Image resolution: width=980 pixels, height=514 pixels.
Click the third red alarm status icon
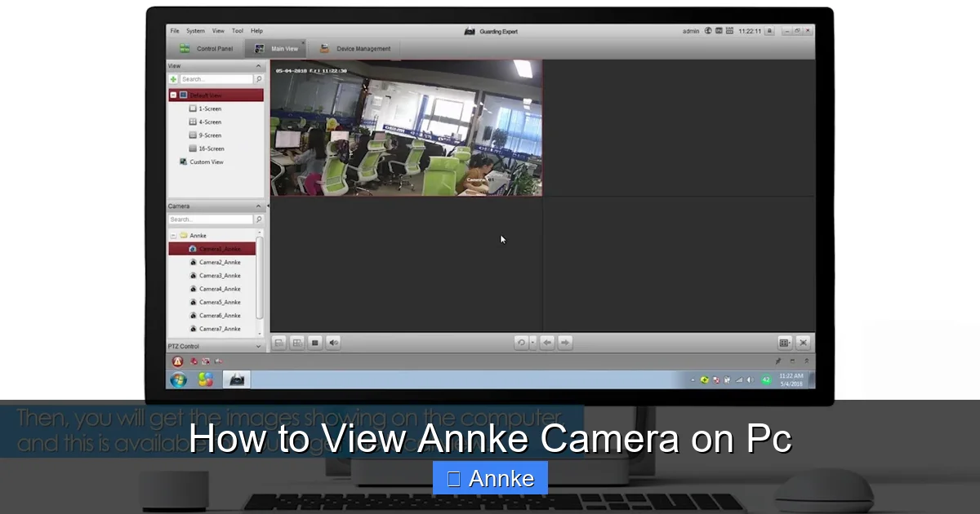[217, 361]
